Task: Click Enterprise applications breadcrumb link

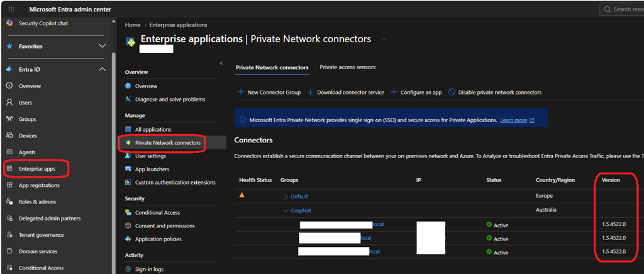Action: pos(178,25)
